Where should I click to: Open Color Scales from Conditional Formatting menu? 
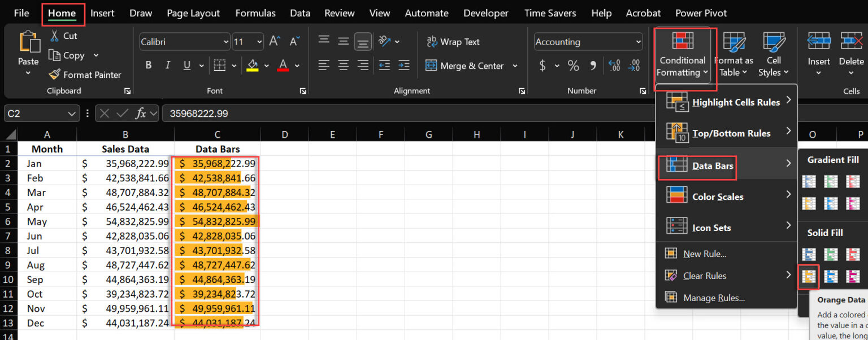point(718,196)
